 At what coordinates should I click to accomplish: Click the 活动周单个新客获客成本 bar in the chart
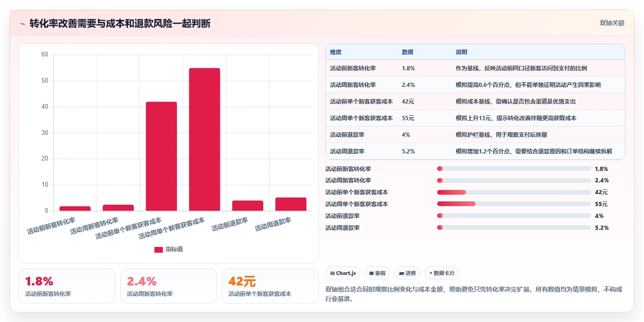pyautogui.click(x=205, y=140)
